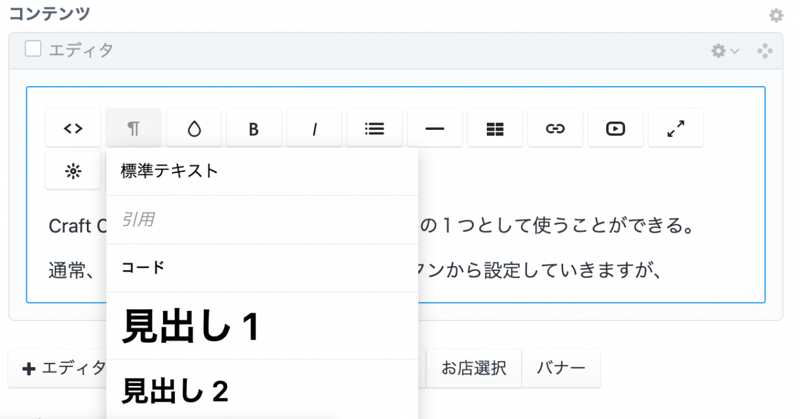Viewport: 800px width, 419px height.
Task: Click the video embed icon
Action: coord(615,128)
